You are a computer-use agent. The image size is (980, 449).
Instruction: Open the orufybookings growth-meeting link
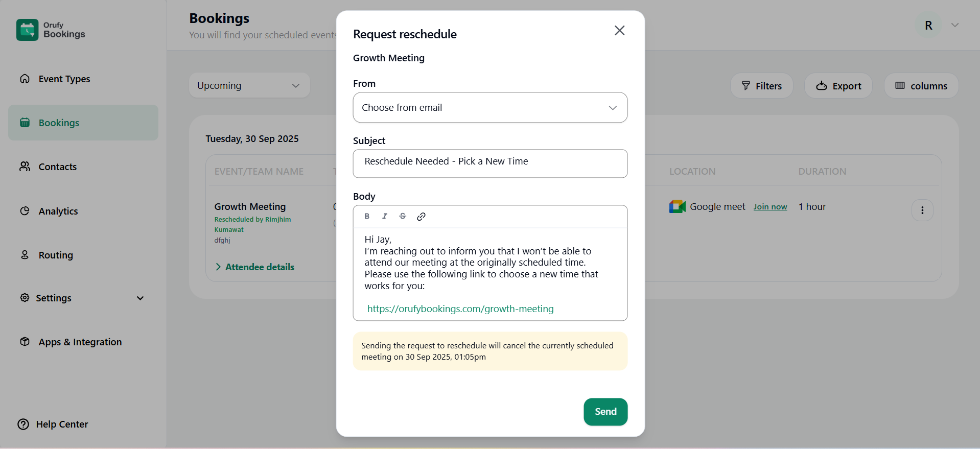click(x=460, y=309)
